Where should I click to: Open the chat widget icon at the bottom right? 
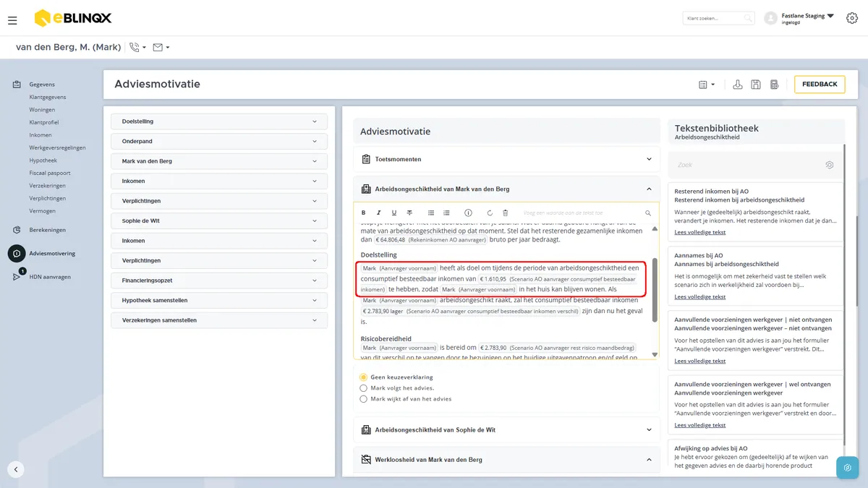click(847, 468)
